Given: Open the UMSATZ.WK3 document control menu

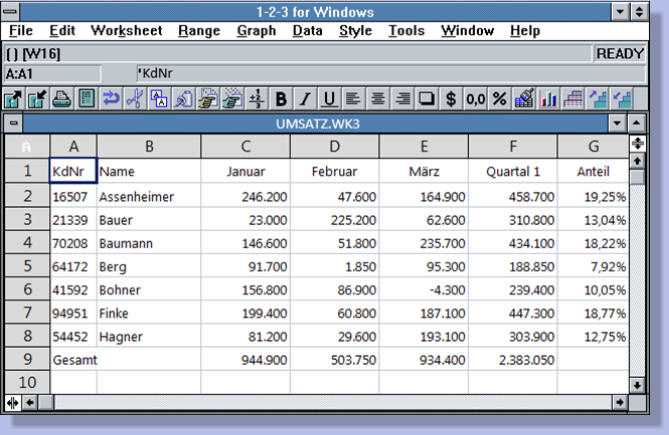Looking at the screenshot, I should (14, 124).
